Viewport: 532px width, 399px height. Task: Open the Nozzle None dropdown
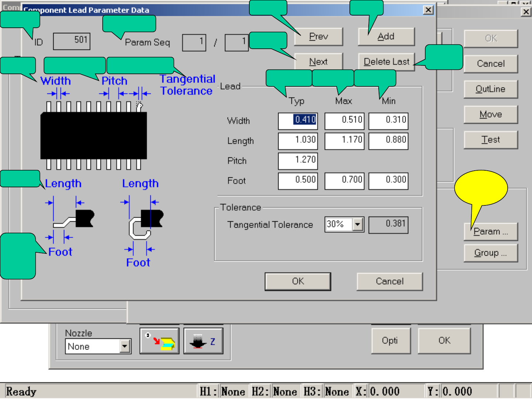125,347
